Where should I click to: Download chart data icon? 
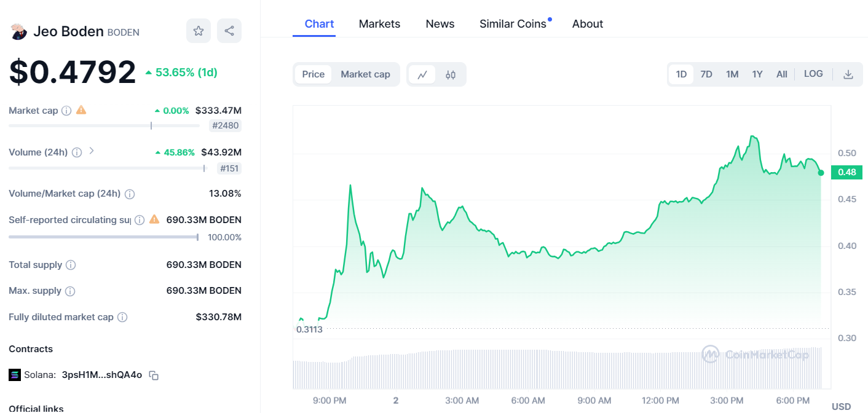point(848,74)
